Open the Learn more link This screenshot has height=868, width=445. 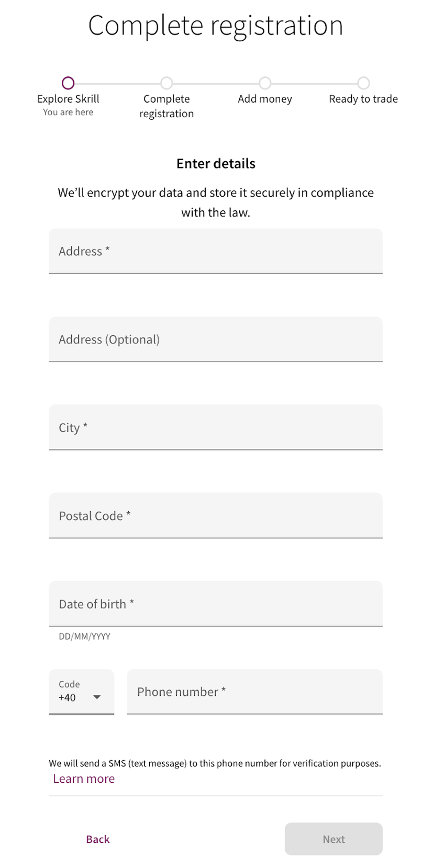pos(84,779)
